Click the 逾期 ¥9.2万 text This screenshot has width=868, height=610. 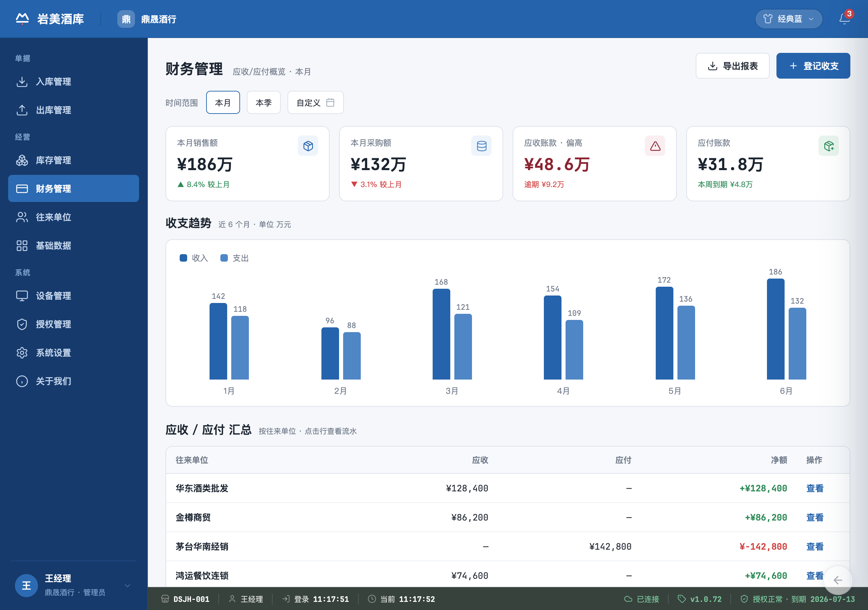pos(544,184)
